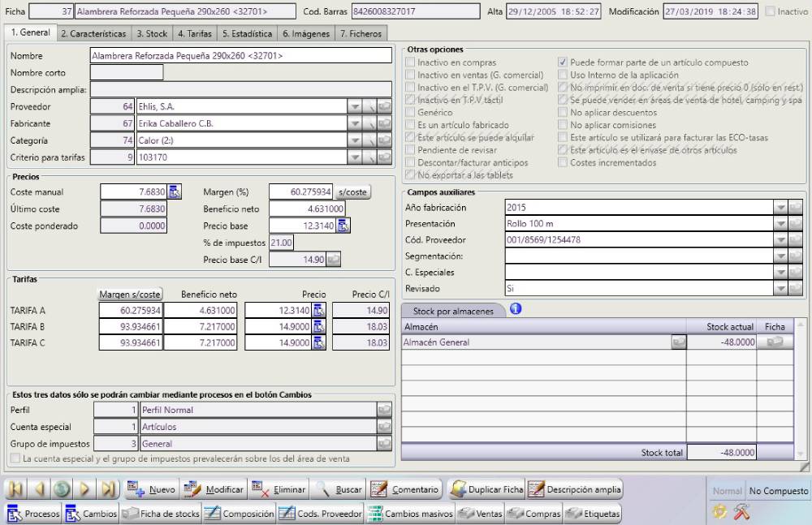Screen dimensions: 812x525
Task: Click the Eliminar delete button
Action: pyautogui.click(x=279, y=490)
